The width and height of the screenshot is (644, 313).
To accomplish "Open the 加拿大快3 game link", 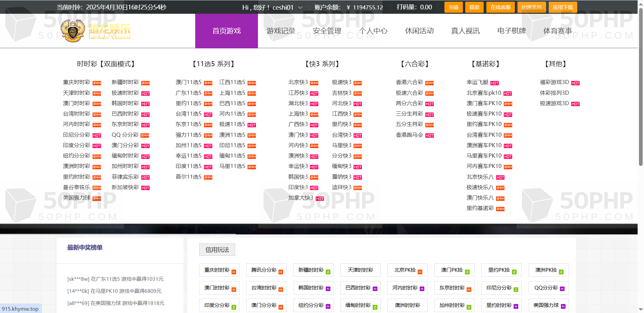I will (x=301, y=198).
